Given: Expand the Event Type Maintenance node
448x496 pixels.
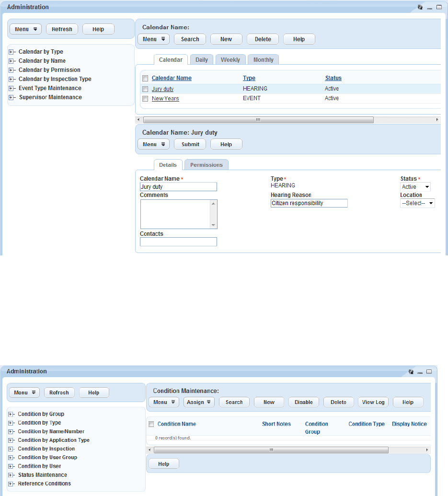Looking at the screenshot, I should click(11, 88).
